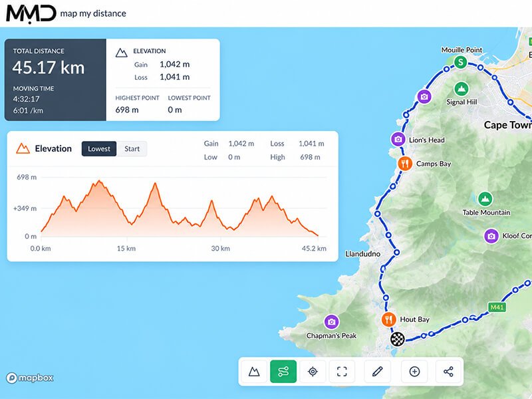This screenshot has height=399, width=532.
Task: Click the map my distance title
Action: click(x=93, y=13)
